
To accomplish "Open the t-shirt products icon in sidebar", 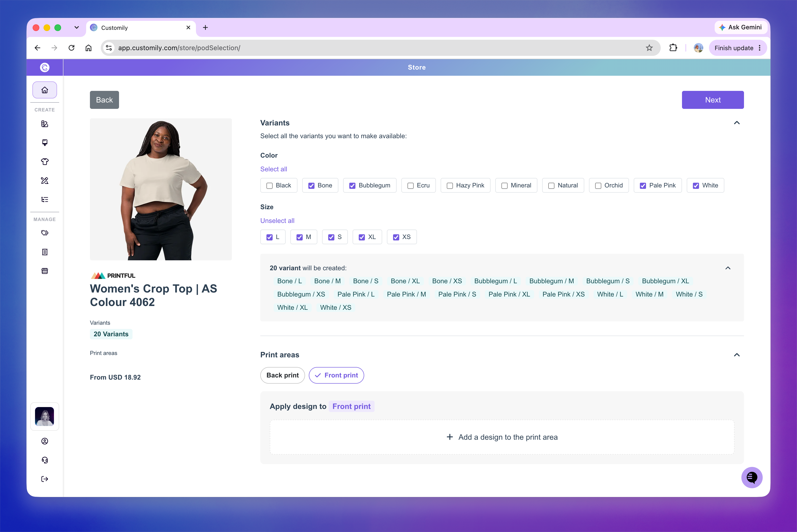I will 44,161.
